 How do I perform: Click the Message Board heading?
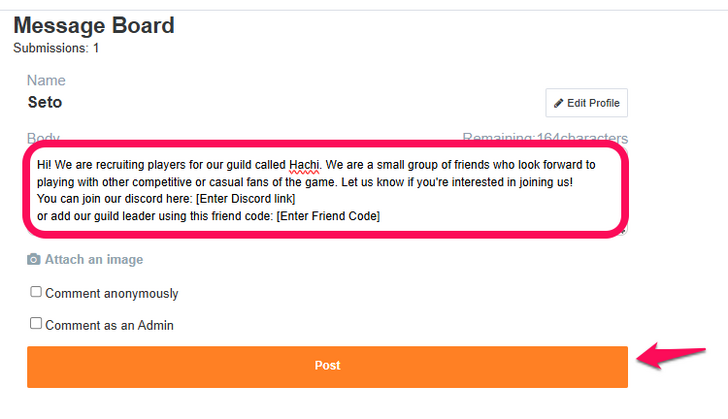pos(94,26)
